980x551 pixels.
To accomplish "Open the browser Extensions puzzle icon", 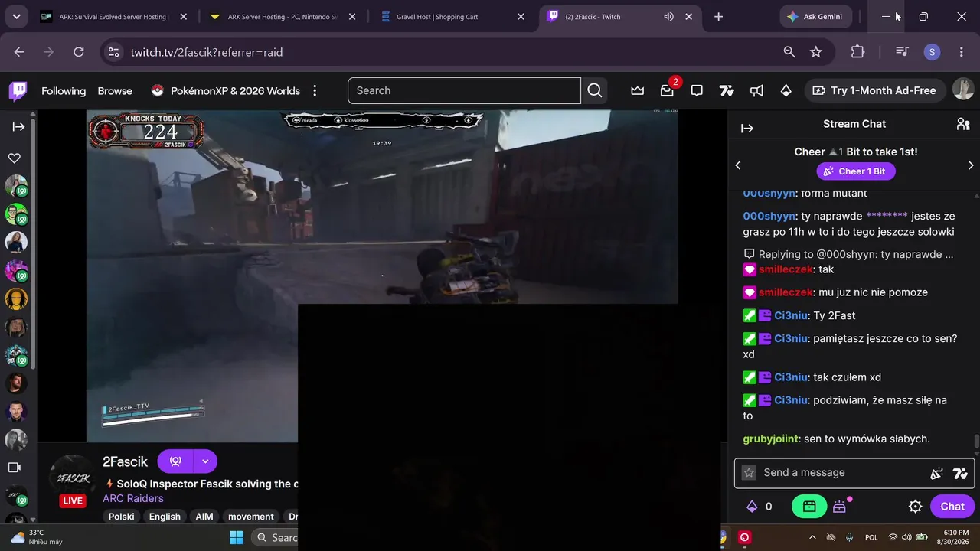I will [857, 52].
